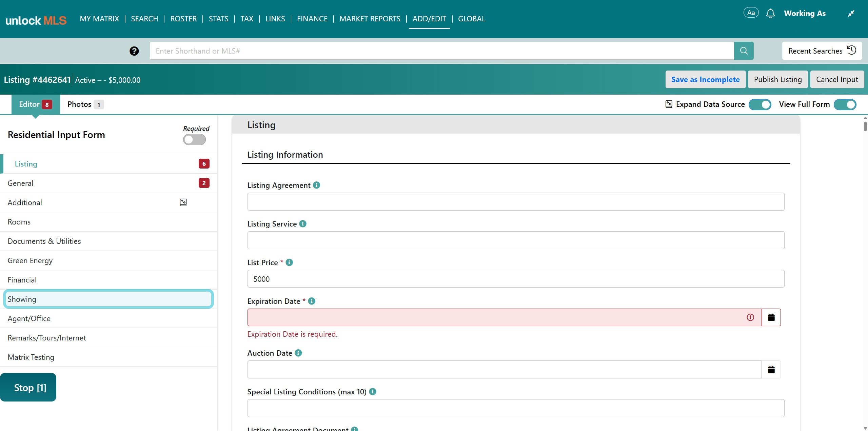Click the Expiration Date info icon

coord(312,301)
